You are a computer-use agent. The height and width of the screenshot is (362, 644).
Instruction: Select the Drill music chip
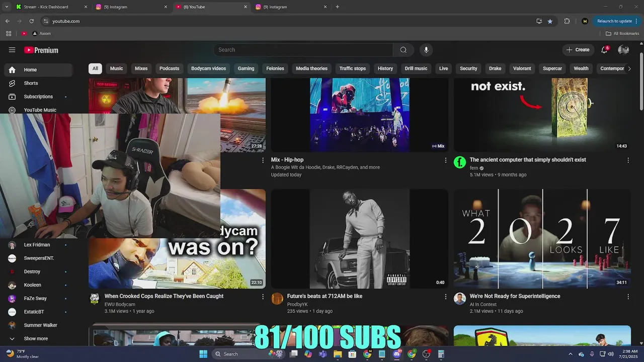click(416, 68)
